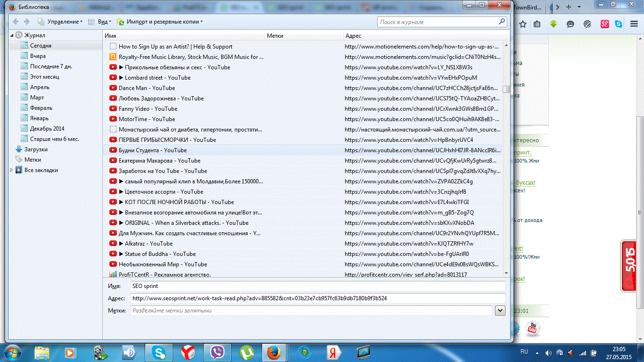The image size is (644, 362).
Task: Open Импорт и резервные копии menu
Action: coord(160,22)
